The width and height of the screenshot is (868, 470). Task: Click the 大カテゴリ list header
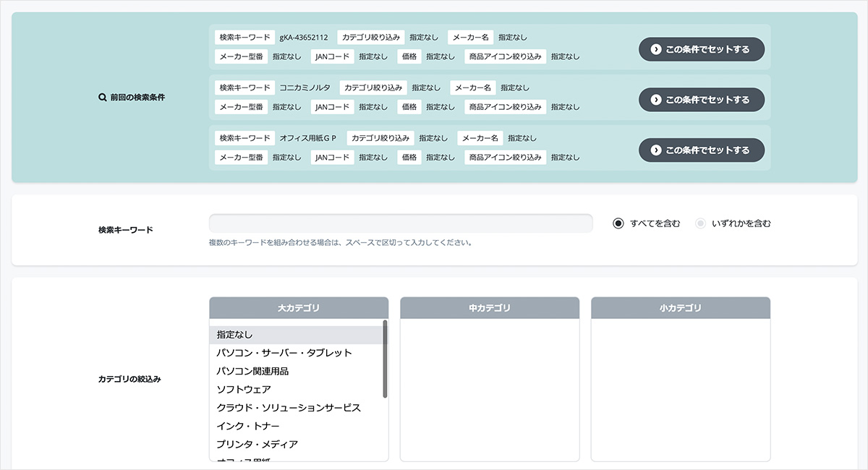click(298, 307)
